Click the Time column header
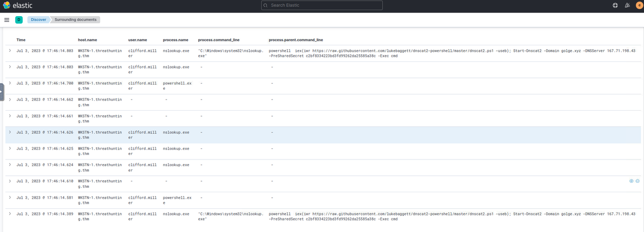The height and width of the screenshot is (232, 644). (x=21, y=40)
